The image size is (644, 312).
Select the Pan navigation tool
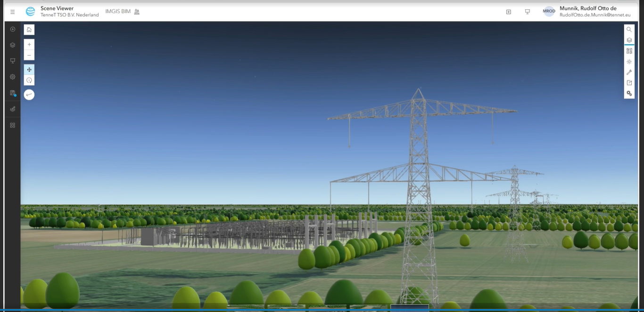coord(29,69)
